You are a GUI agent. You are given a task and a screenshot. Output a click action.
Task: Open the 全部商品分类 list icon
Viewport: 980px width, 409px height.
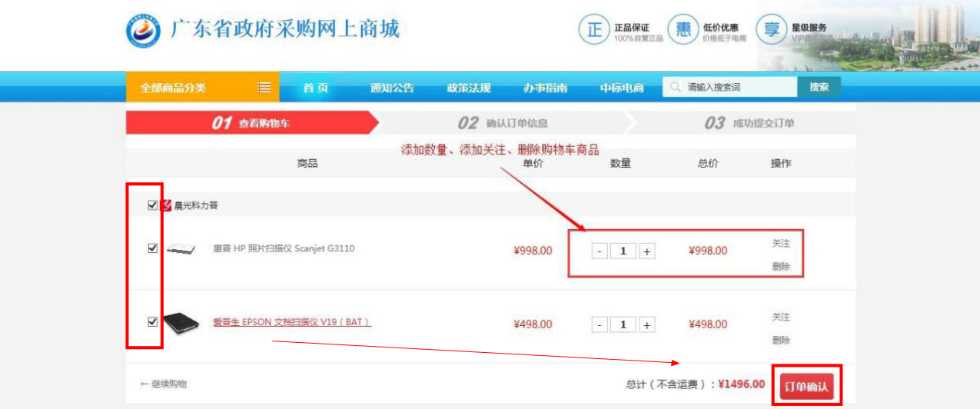point(264,88)
